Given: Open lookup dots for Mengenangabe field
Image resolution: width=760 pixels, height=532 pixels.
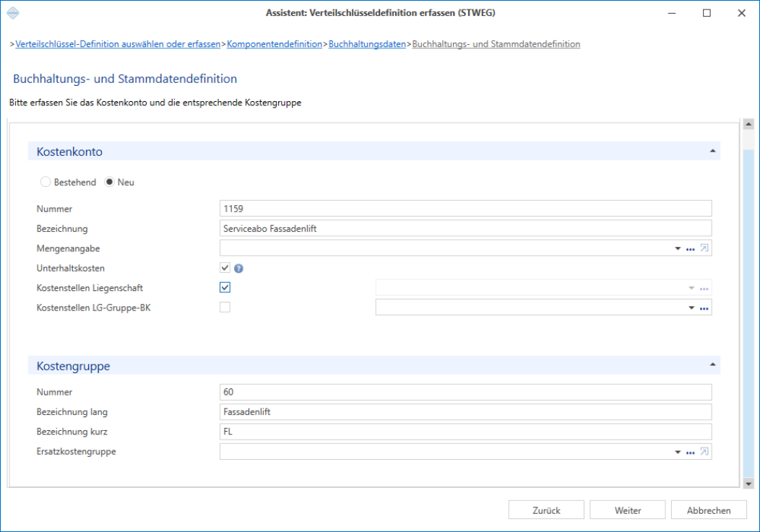Looking at the screenshot, I should [690, 249].
